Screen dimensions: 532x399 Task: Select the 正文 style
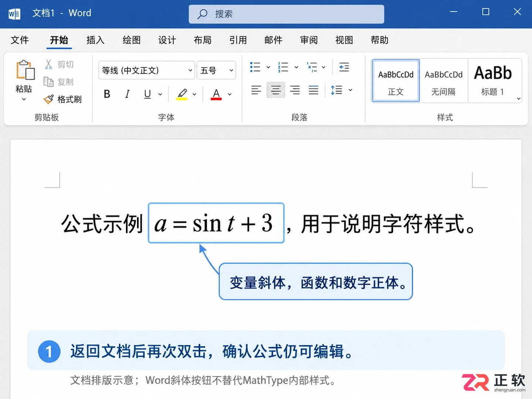click(x=396, y=81)
